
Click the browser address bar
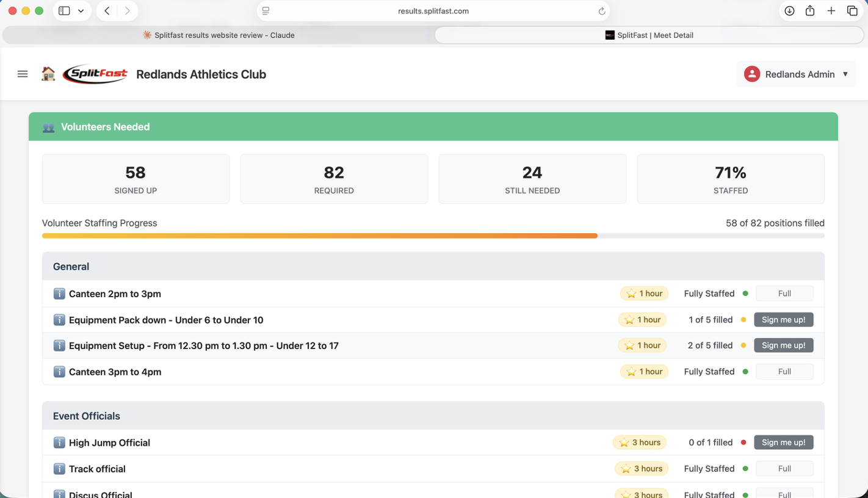click(433, 10)
